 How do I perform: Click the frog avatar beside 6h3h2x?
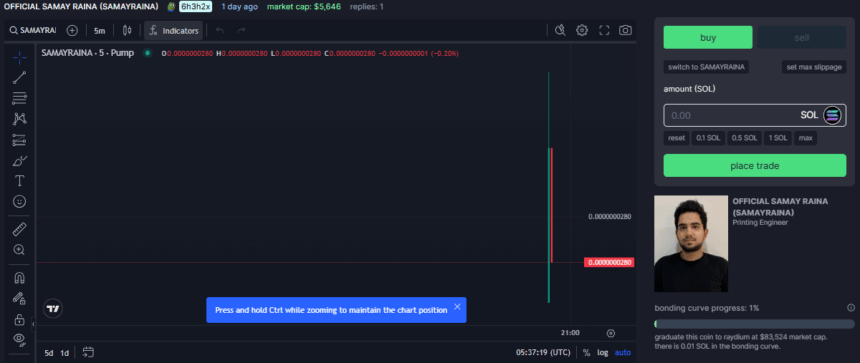pos(171,7)
